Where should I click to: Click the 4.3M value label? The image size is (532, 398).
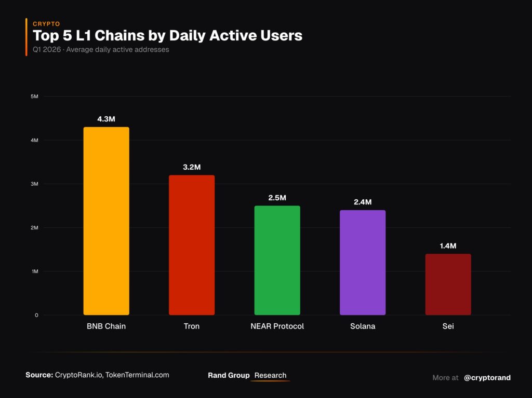click(106, 119)
